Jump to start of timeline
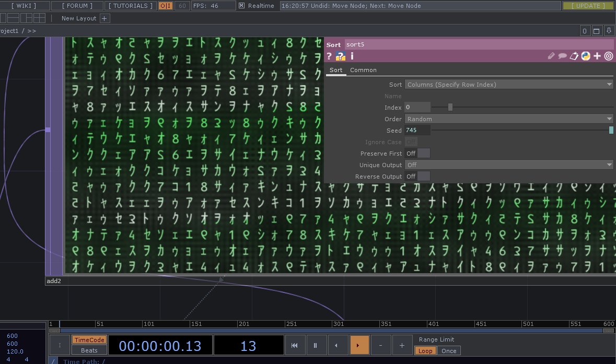Viewport: 616px width, 364px height. pos(294,346)
